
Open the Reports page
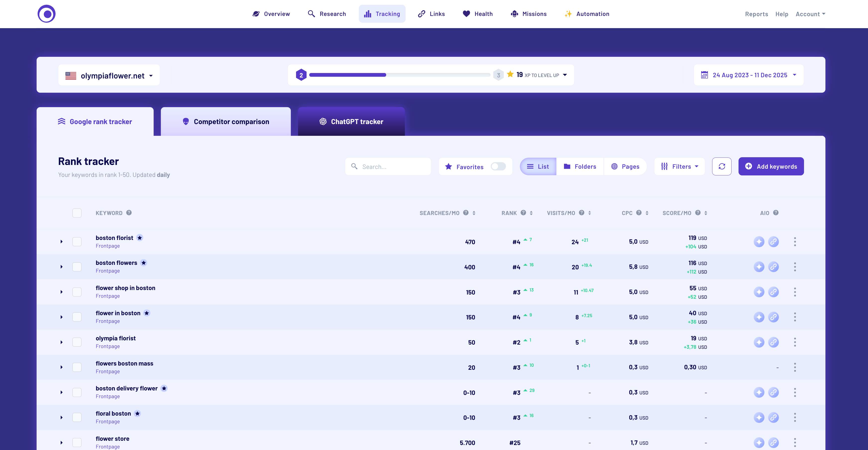click(756, 14)
